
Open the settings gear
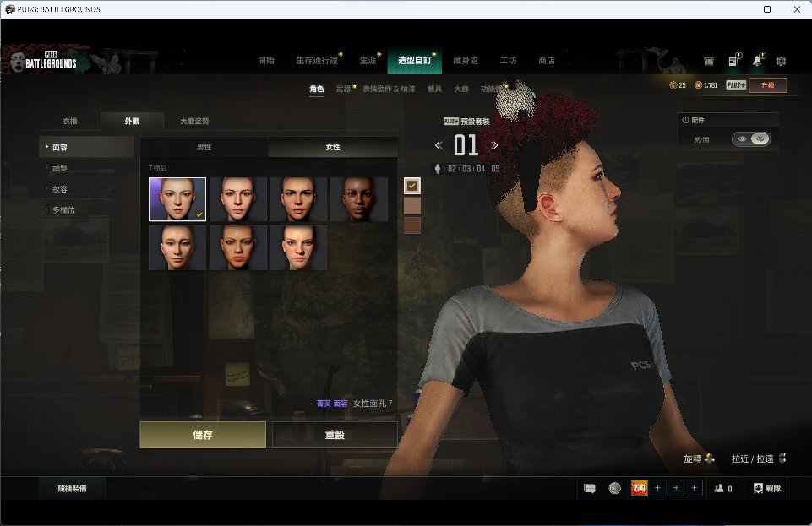tap(781, 61)
